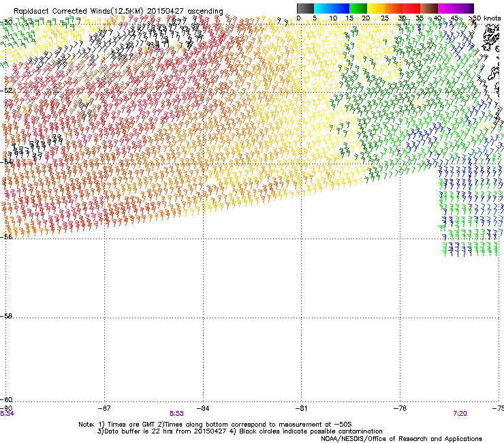Viewport: 504px width, 443px height.
Task: Click the cyan 5-10 knots legend swatch
Action: pos(323,8)
